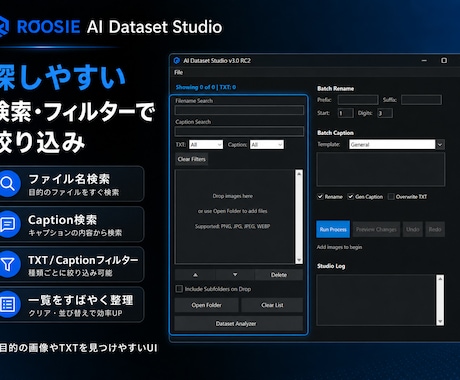This screenshot has width=460, height=380.
Task: Click the Caption Search input field
Action: click(x=239, y=131)
